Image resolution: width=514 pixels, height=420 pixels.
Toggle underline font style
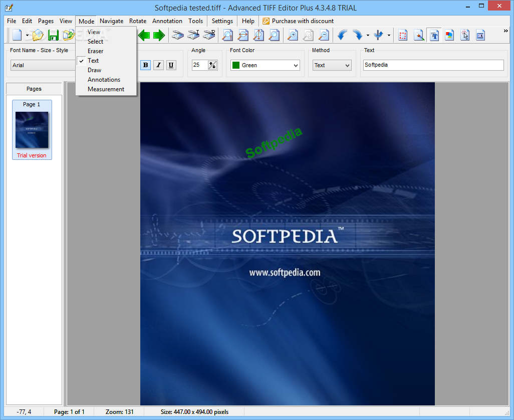point(171,65)
